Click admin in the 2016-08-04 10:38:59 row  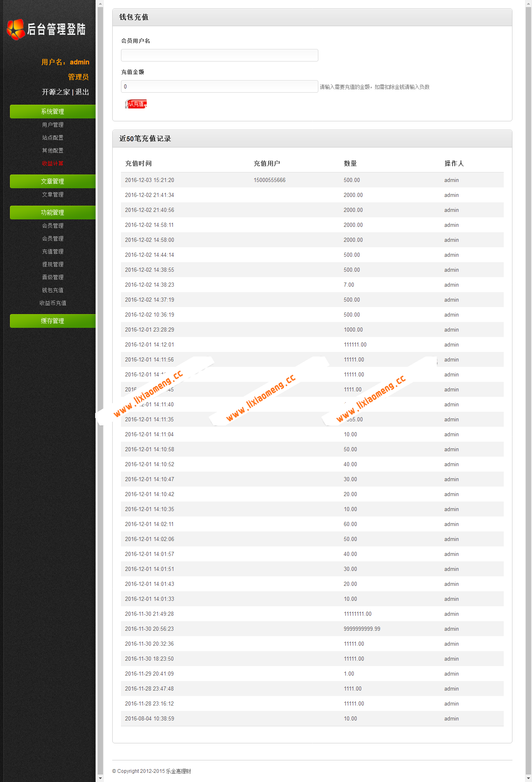[x=451, y=718]
